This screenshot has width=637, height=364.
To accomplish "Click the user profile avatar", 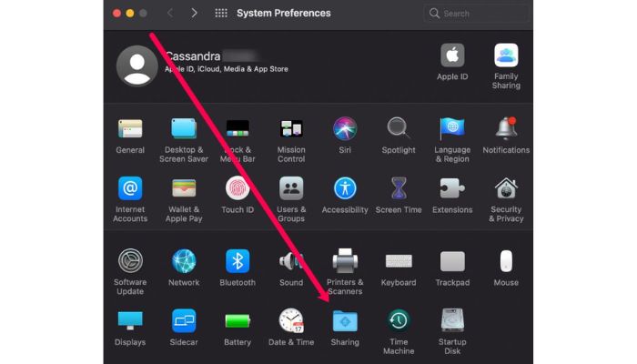I will pos(137,66).
